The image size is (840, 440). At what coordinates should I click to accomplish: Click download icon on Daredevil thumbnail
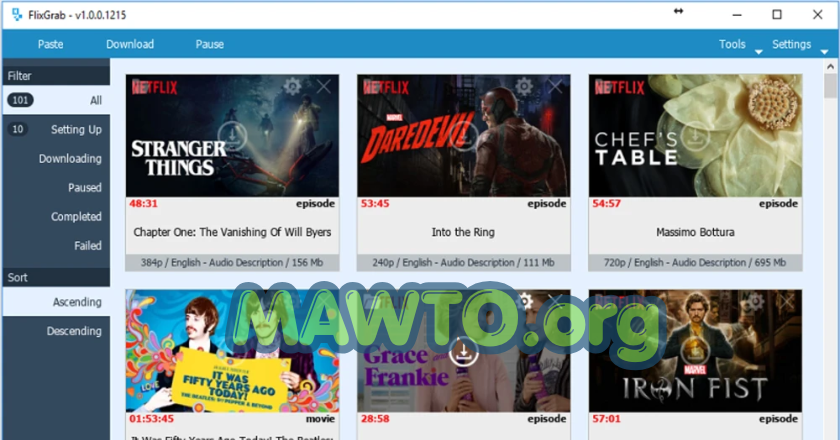click(x=463, y=136)
